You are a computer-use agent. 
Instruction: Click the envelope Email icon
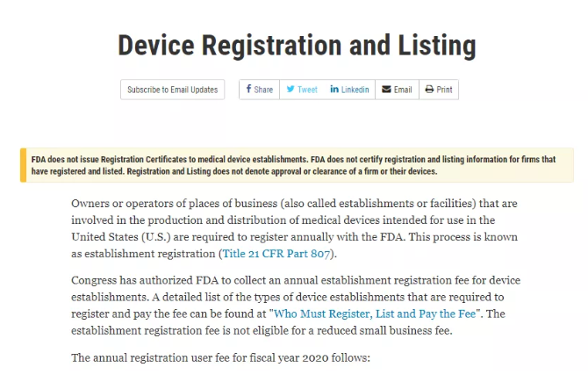click(x=386, y=90)
